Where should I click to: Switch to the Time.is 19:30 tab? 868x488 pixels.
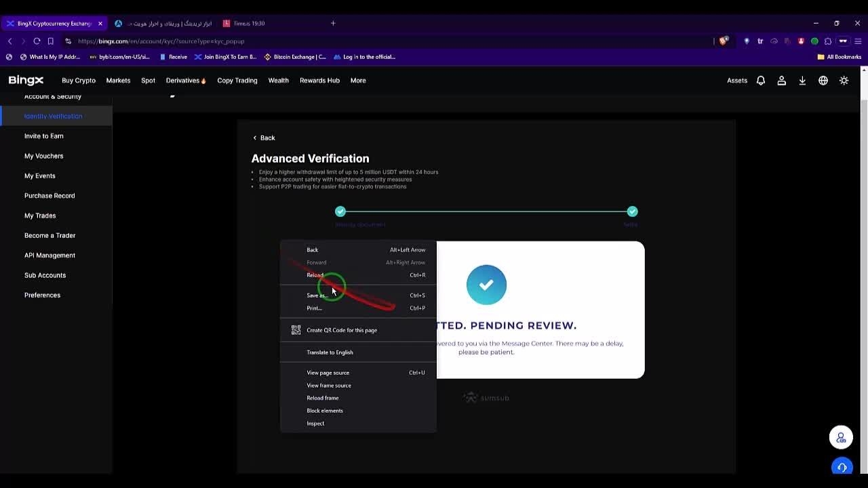248,24
